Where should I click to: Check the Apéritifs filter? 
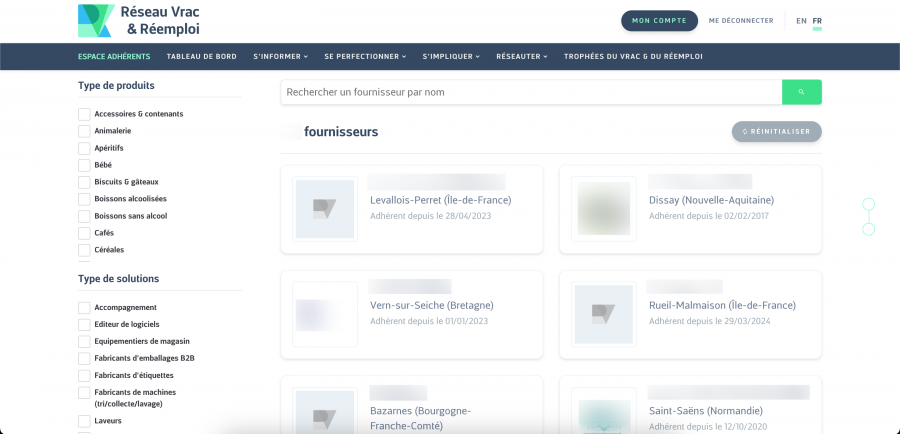click(x=84, y=148)
